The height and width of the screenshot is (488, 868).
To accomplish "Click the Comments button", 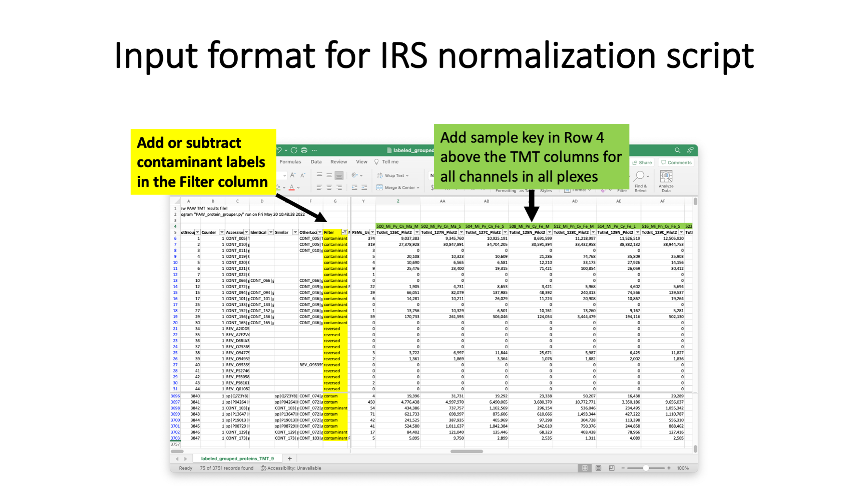I will (677, 162).
